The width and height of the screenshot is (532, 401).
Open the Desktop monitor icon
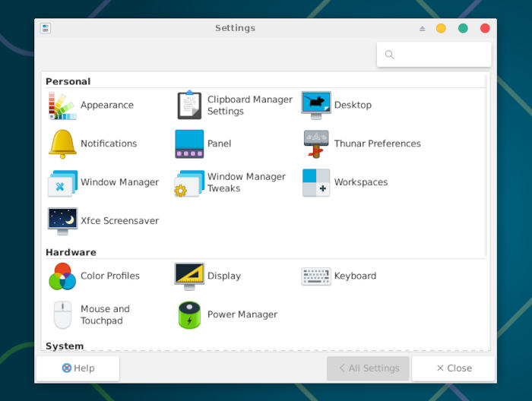click(x=316, y=106)
